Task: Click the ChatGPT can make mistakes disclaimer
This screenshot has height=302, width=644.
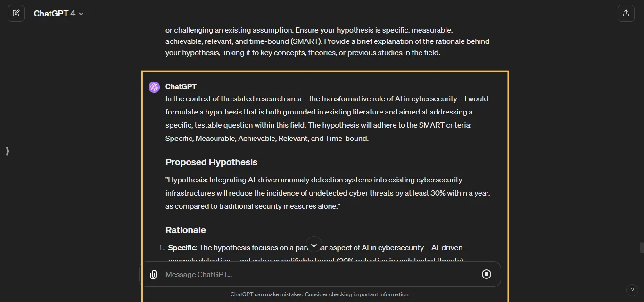Action: 320,294
